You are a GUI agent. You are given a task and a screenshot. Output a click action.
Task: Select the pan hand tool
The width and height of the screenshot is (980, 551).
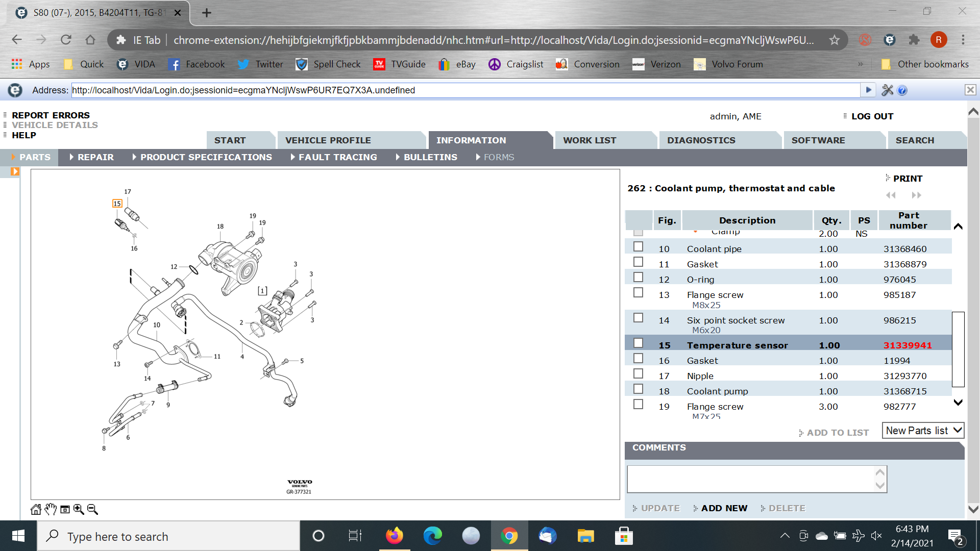(50, 509)
